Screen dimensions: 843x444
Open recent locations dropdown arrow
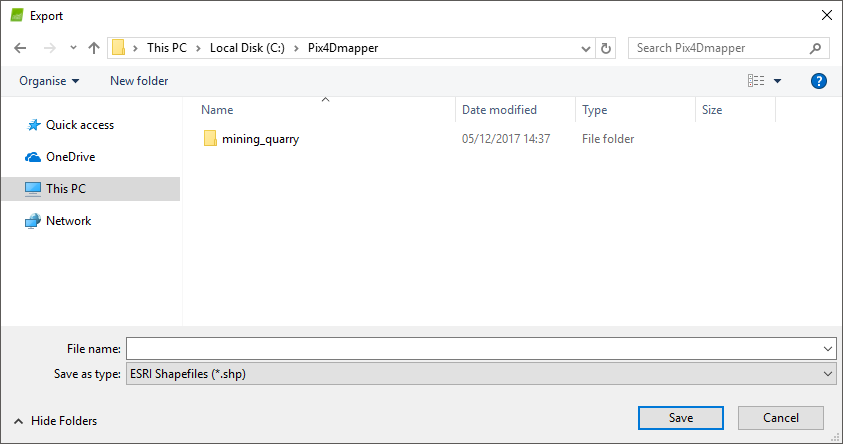tap(73, 48)
